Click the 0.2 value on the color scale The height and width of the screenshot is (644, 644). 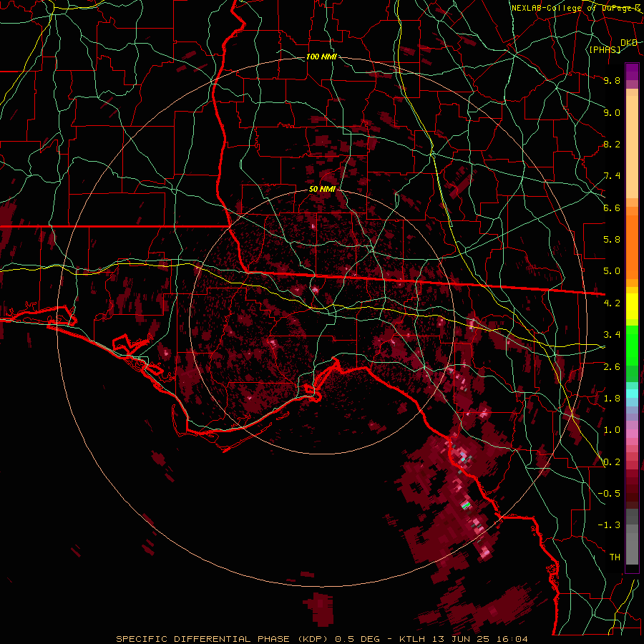(612, 462)
